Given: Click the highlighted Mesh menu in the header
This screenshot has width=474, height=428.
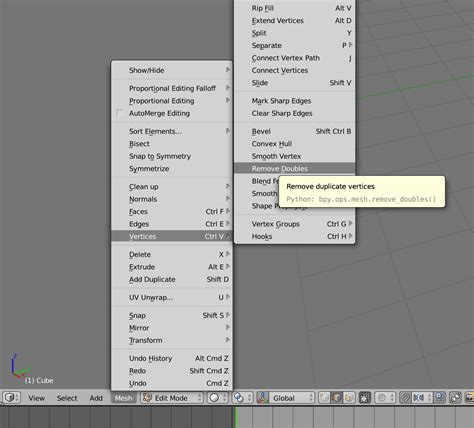Looking at the screenshot, I should [x=123, y=398].
